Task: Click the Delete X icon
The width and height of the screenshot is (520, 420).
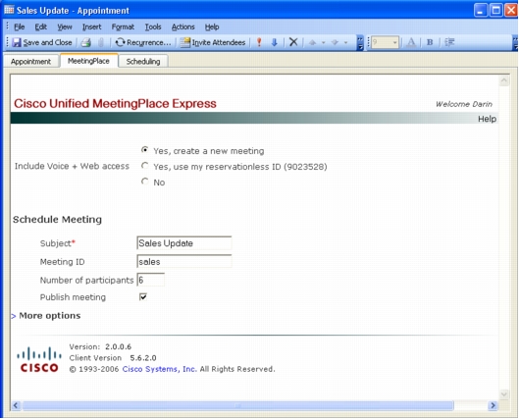Action: [x=293, y=42]
